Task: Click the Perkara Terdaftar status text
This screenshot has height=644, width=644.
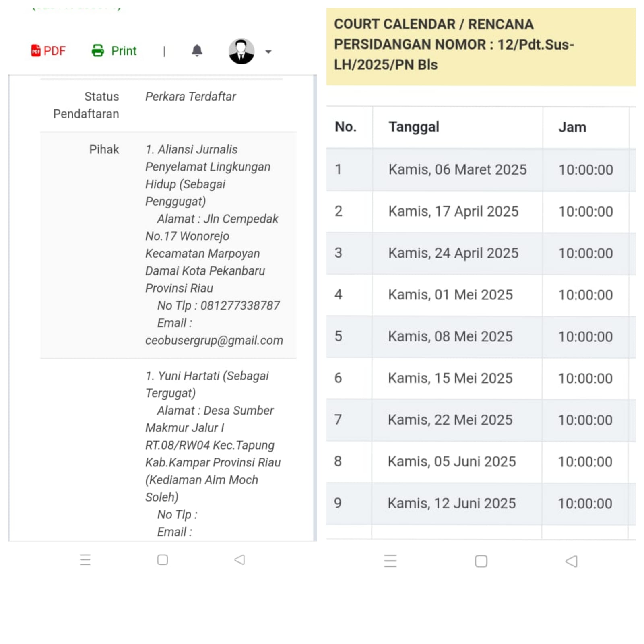Action: coord(190,97)
